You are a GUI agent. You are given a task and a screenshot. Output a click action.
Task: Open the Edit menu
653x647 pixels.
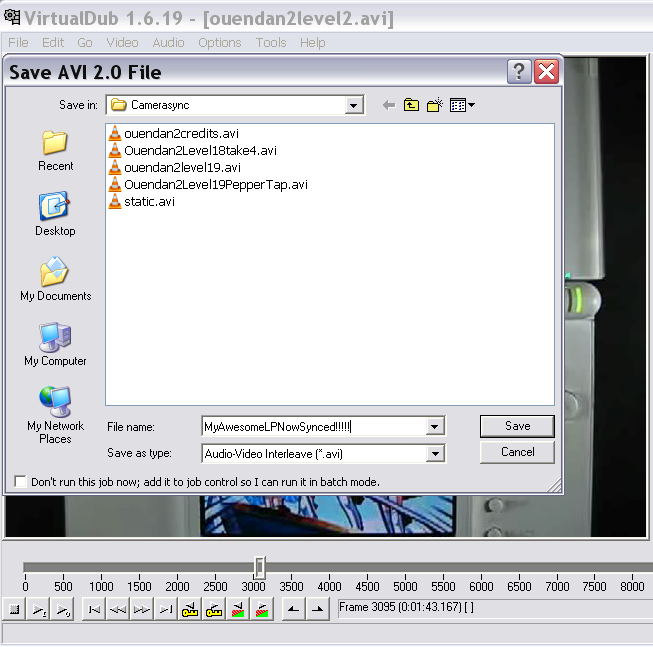53,42
